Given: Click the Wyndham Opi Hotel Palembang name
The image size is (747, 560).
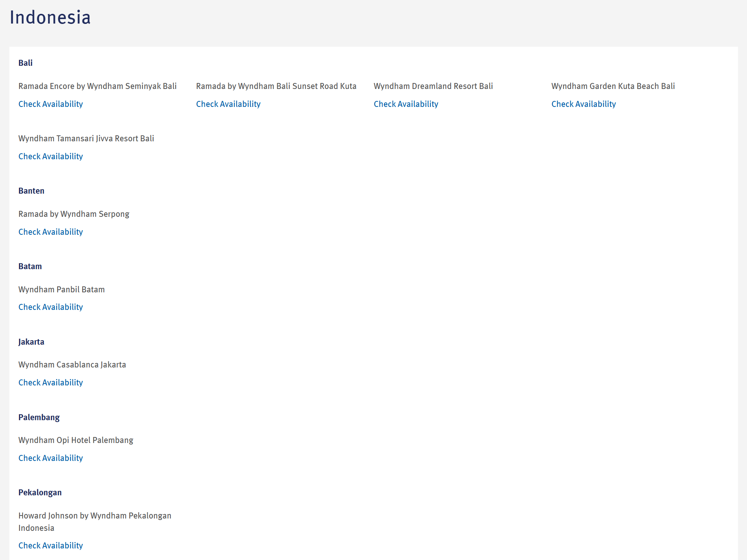Looking at the screenshot, I should 75,440.
